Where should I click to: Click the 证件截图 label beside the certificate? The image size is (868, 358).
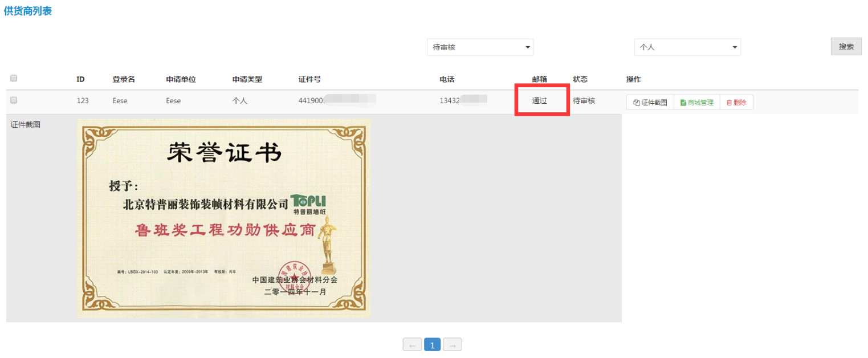pos(26,124)
